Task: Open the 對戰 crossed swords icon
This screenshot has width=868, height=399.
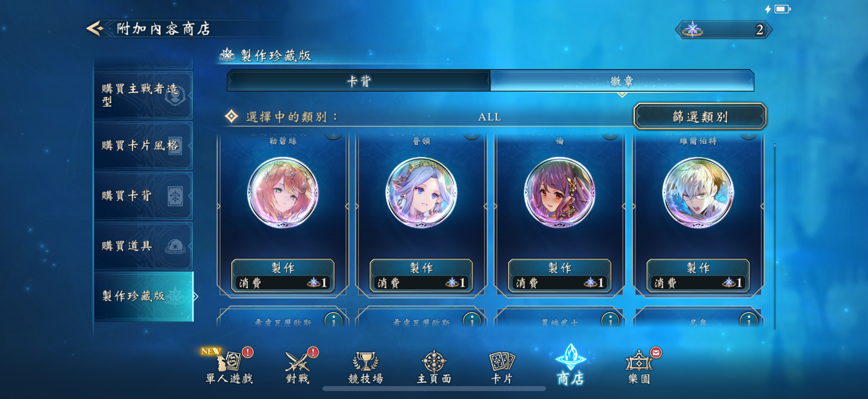Action: click(298, 367)
